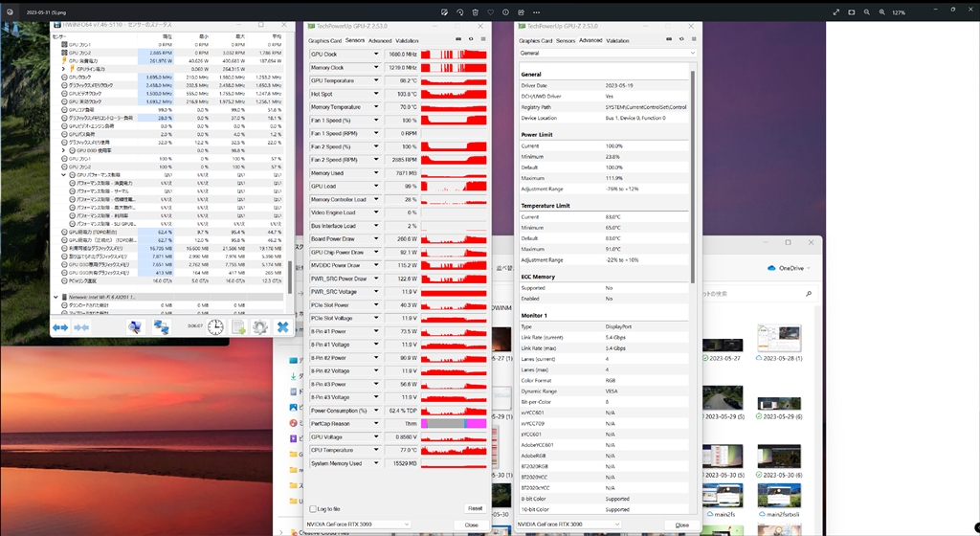Click HWiNFO collapse columns arrows icon
980x536 pixels.
point(82,327)
